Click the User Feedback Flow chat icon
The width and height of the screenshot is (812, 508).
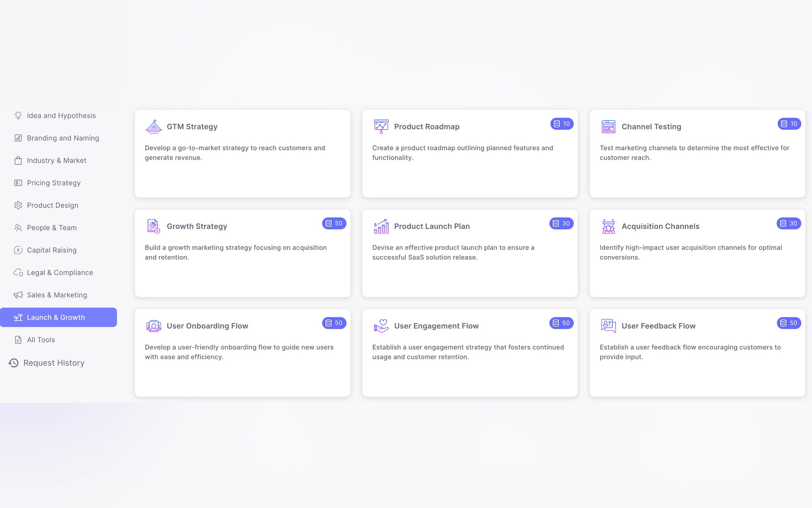(608, 326)
